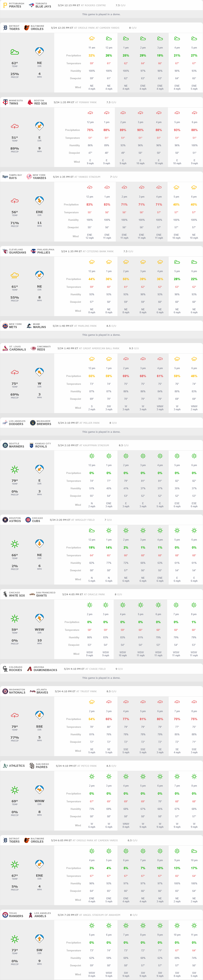Click the Pittsburgh Pirates logo
The image size is (203, 980).
click(x=5, y=5)
